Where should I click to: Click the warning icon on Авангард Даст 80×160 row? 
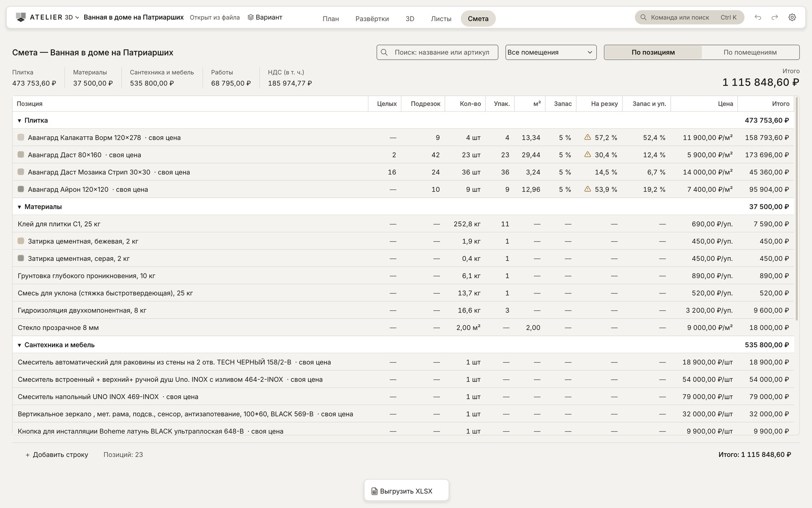tap(587, 155)
